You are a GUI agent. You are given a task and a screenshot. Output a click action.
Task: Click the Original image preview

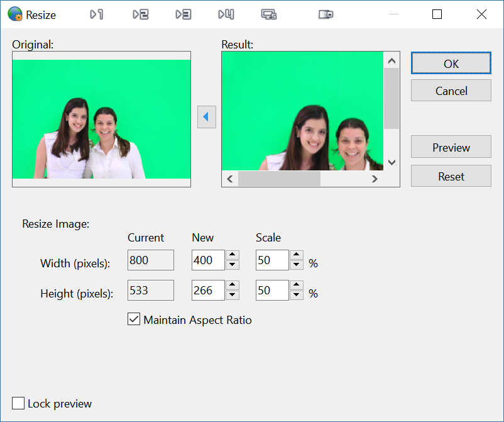point(102,119)
